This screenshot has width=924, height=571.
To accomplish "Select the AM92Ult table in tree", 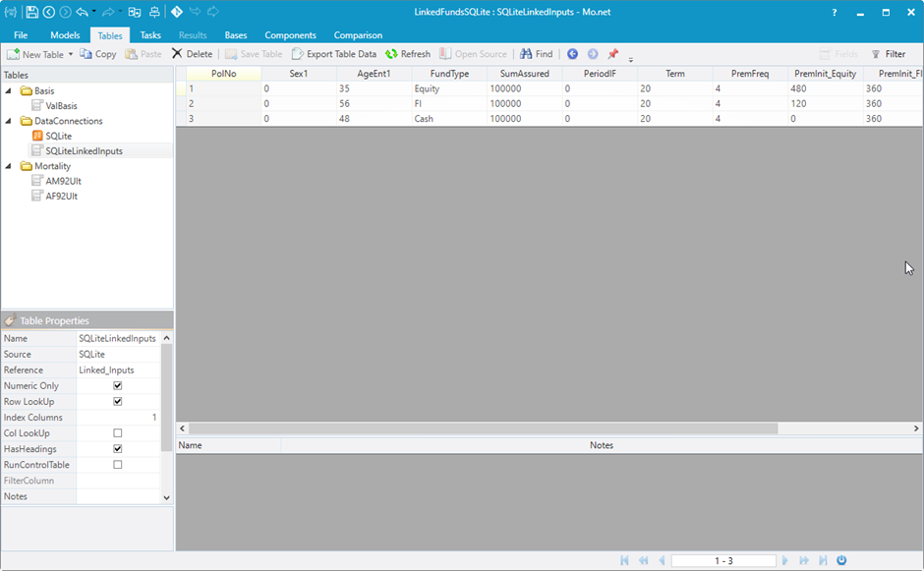I will (x=61, y=181).
